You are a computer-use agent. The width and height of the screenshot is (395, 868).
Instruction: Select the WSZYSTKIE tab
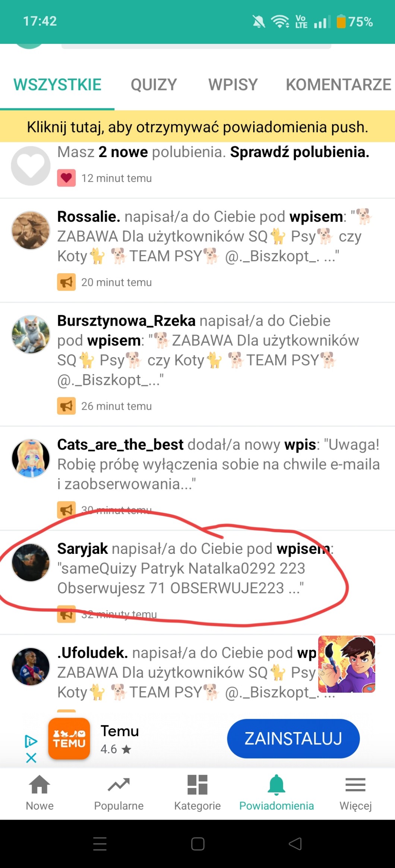pyautogui.click(x=57, y=85)
